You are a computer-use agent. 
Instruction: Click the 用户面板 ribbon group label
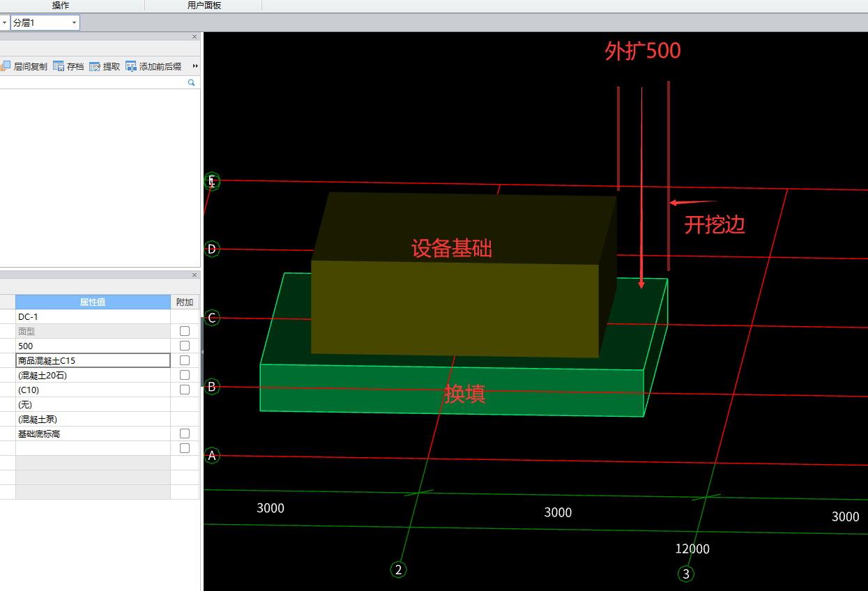click(204, 5)
